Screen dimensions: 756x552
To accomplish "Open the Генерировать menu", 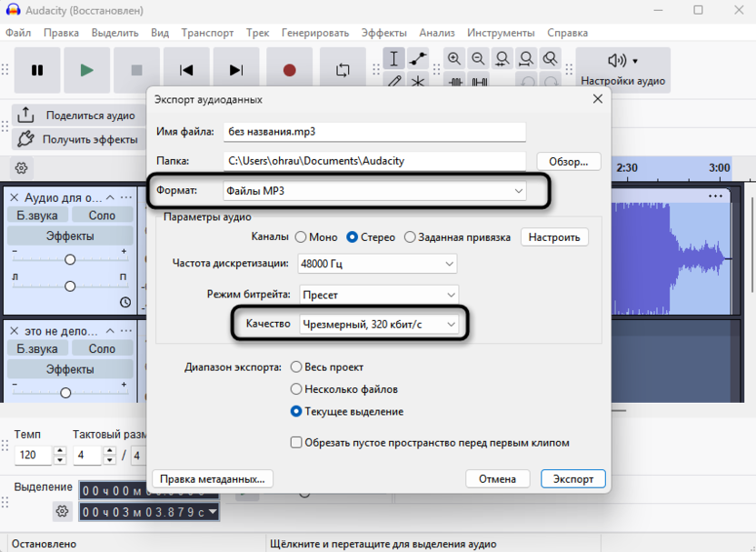I will pos(315,33).
